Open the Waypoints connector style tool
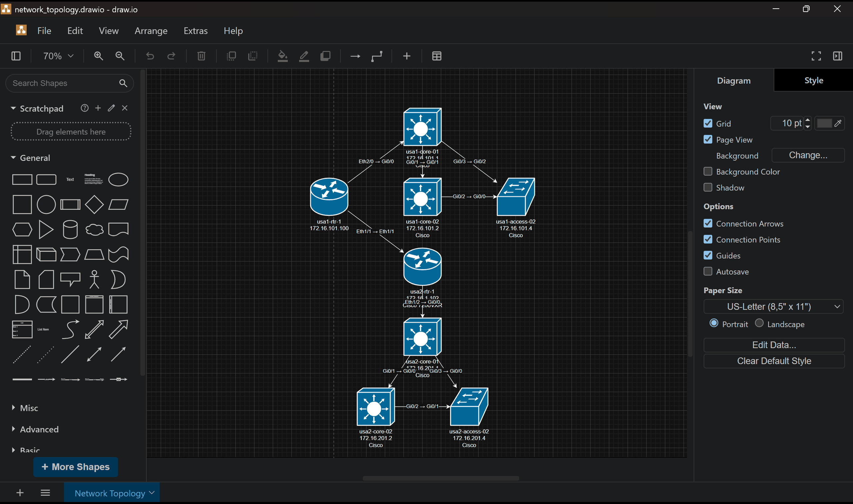This screenshot has width=853, height=504. [x=377, y=56]
